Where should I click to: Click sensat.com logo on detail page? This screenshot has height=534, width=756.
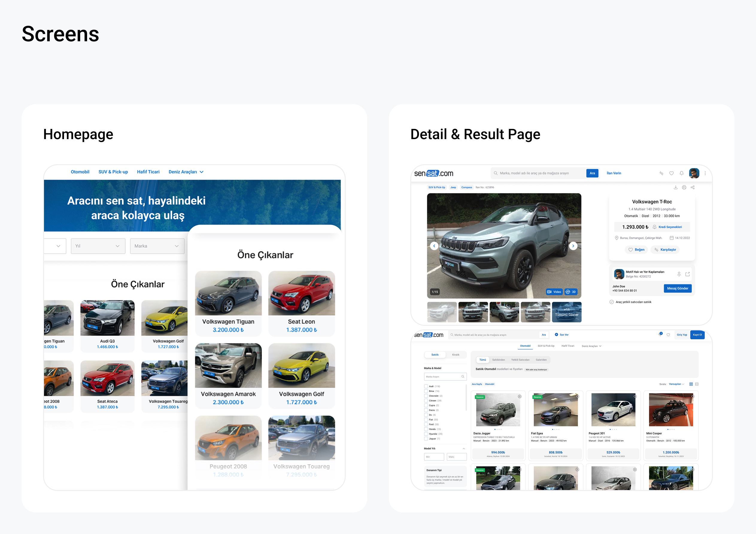[434, 173]
